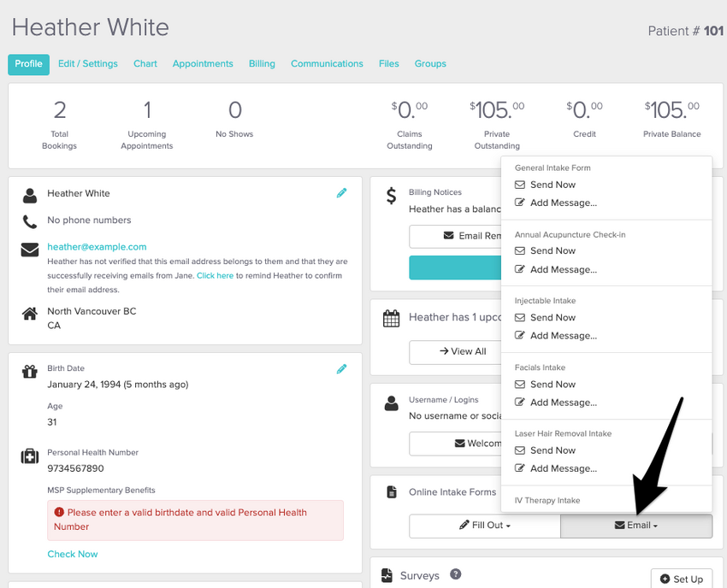Image resolution: width=727 pixels, height=588 pixels.
Task: Send Now for Injectable Intake
Action: click(546, 317)
